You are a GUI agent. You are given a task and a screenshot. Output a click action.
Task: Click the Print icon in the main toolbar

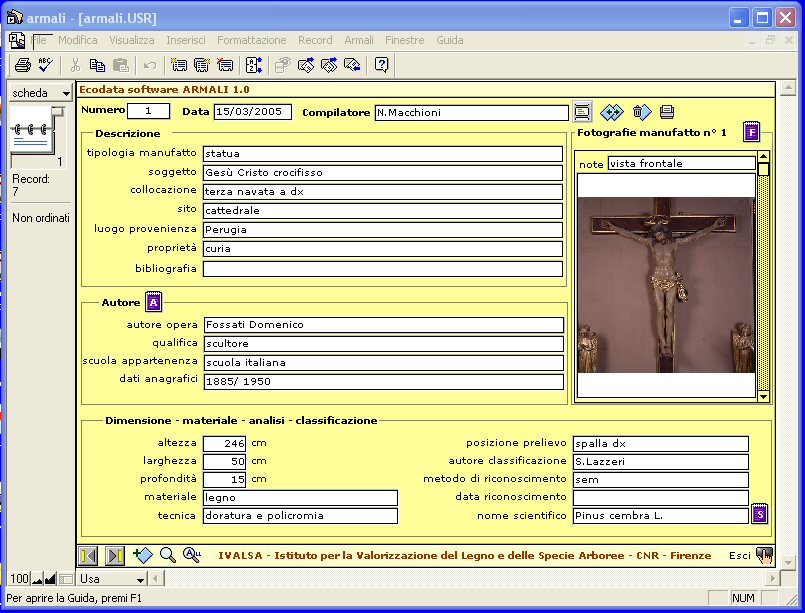pyautogui.click(x=23, y=65)
